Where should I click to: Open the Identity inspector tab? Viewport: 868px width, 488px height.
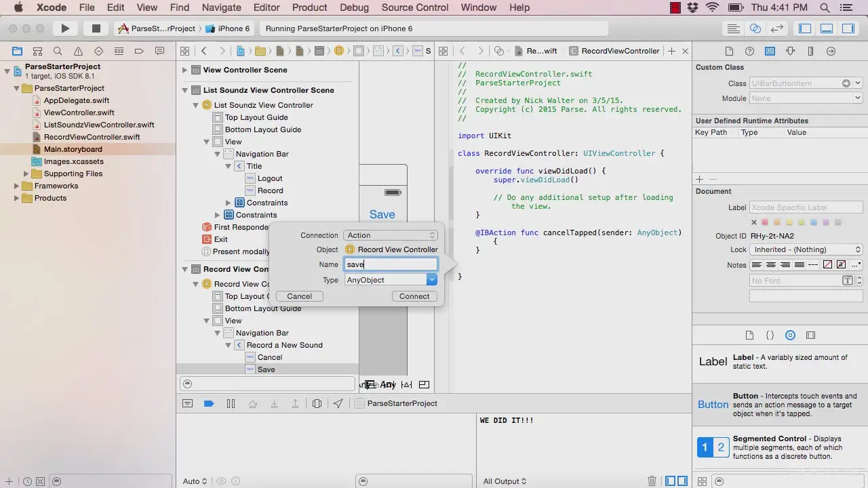(x=770, y=51)
